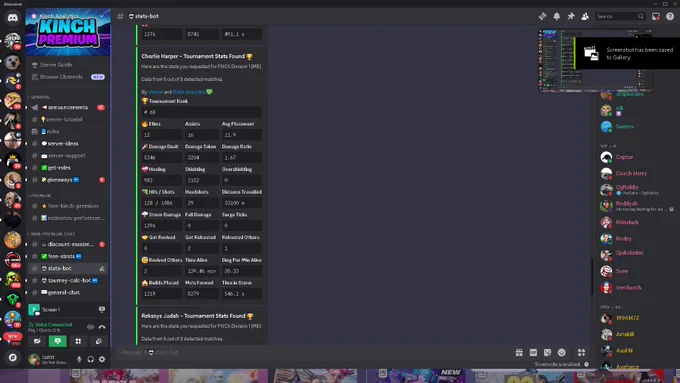Open the general-chat channel
This screenshot has width=680, height=383.
(68, 293)
